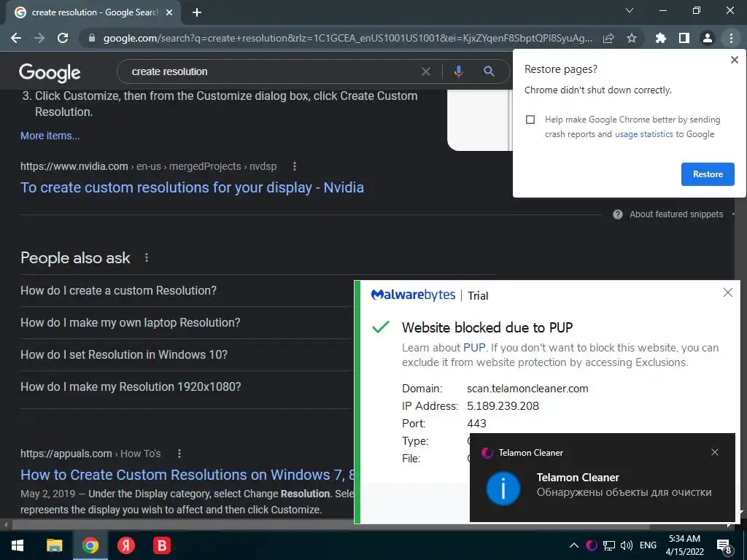Click the horizontal page scrollbar
Viewport: 747px width, 560px height.
pos(330,525)
